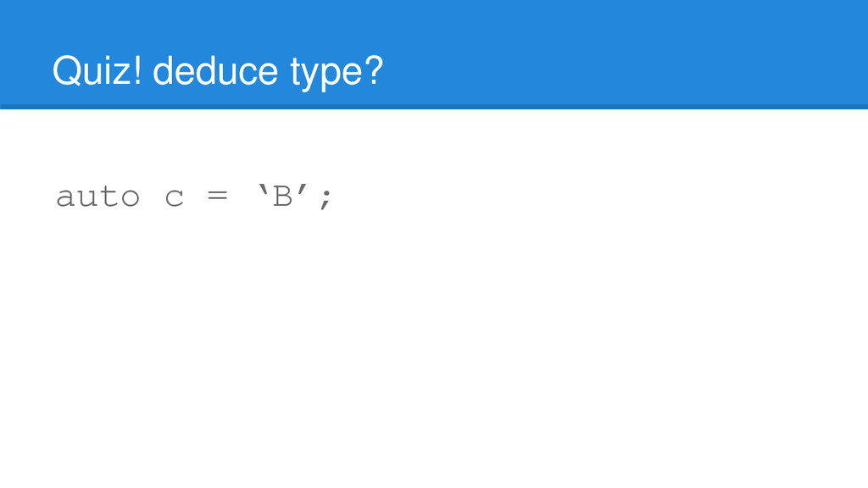The width and height of the screenshot is (868, 488).
Task: Click the question mark ending the title
Action: point(374,71)
